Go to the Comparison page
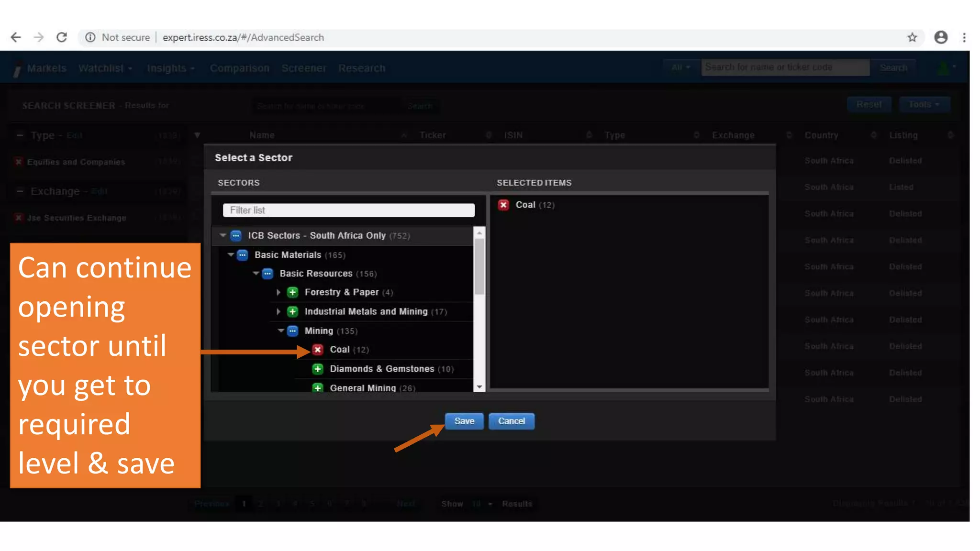 click(239, 68)
